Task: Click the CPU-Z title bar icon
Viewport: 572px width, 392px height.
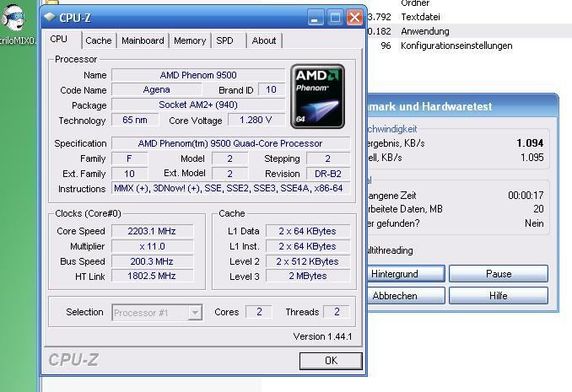Action: [x=50, y=17]
